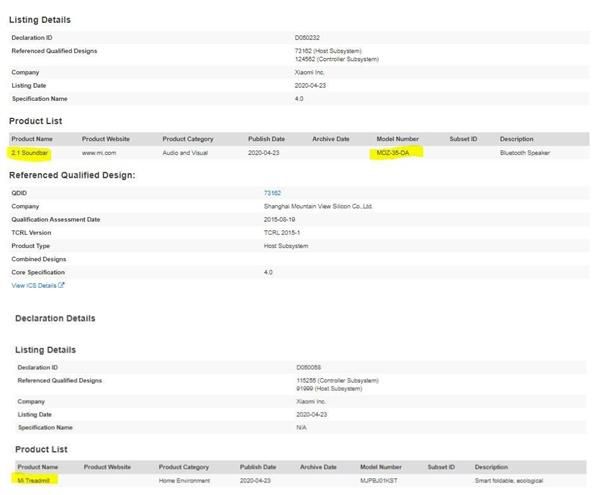600x495 pixels.
Task: Select the Home Environment category cell
Action: tap(184, 480)
